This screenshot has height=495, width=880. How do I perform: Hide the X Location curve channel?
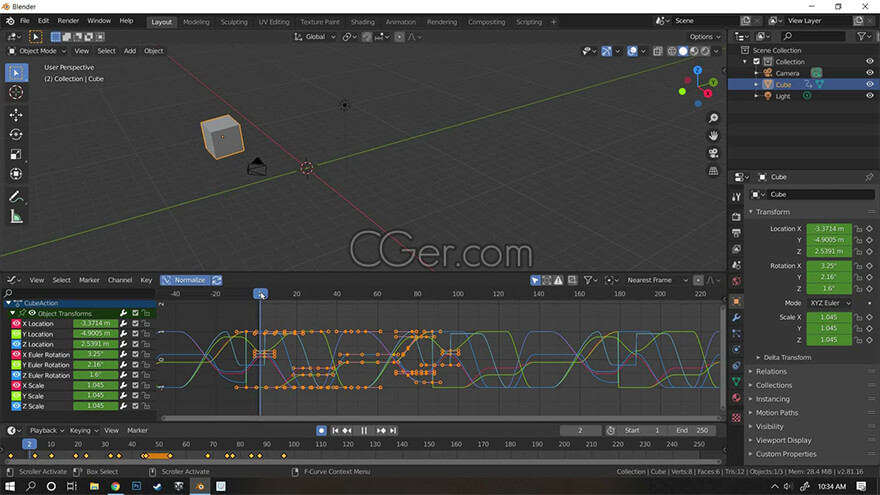pyautogui.click(x=16, y=324)
